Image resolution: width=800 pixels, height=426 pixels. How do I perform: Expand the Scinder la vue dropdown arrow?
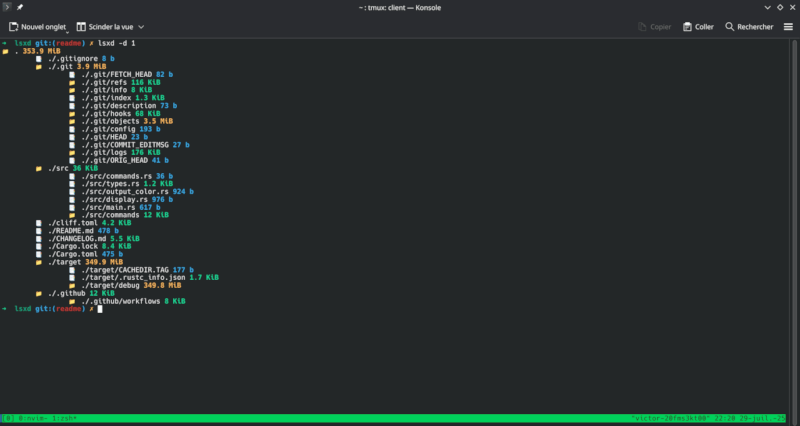141,27
